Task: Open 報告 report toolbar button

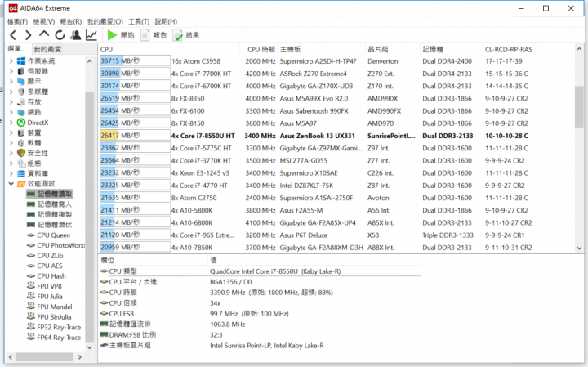Action: pos(154,35)
